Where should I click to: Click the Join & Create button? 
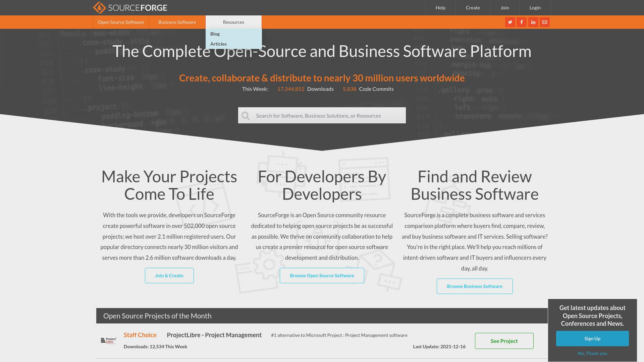(169, 276)
